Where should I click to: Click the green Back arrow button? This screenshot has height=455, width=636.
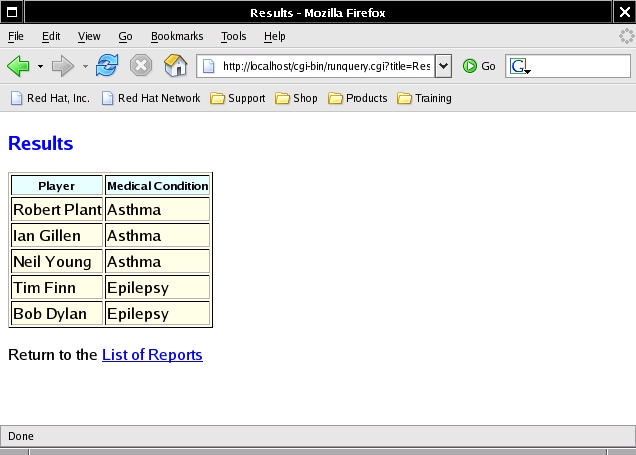click(18, 66)
